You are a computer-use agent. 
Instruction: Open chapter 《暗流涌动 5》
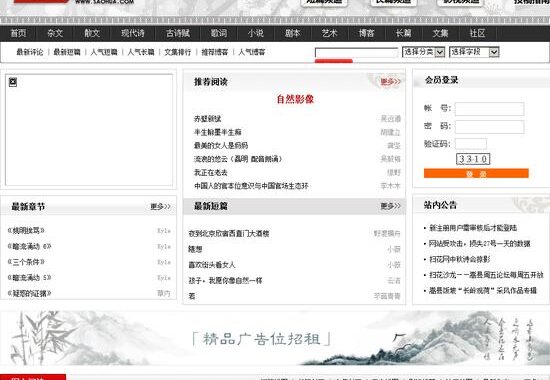tap(29, 278)
